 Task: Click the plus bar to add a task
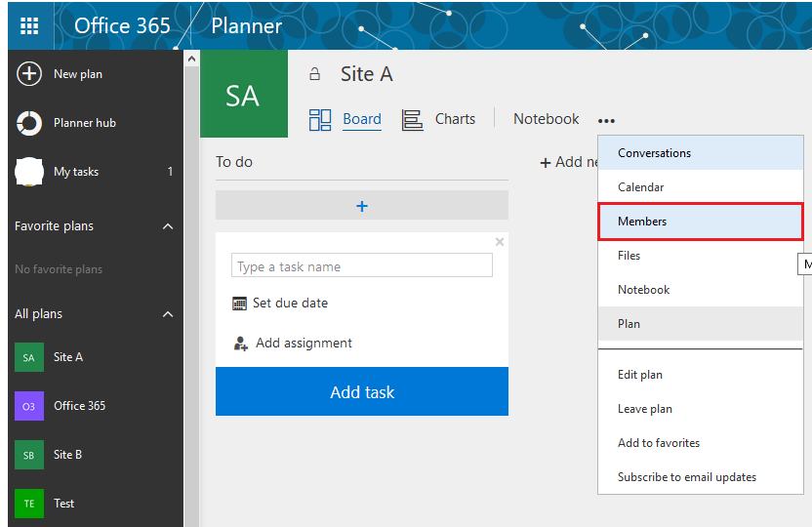pos(362,206)
